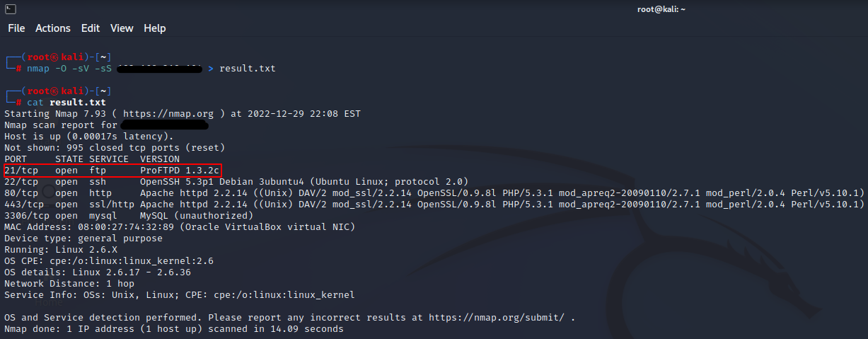The height and width of the screenshot is (339, 868).
Task: Open the View menu
Action: point(122,28)
